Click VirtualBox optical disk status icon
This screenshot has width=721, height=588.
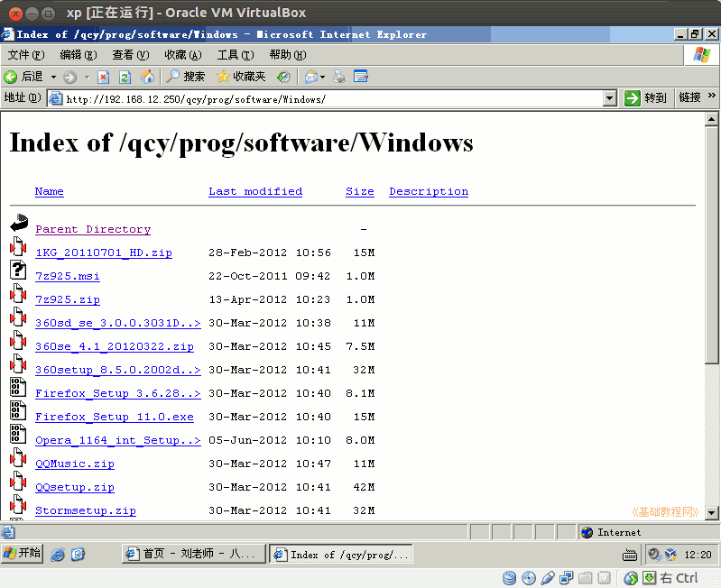pos(529,578)
